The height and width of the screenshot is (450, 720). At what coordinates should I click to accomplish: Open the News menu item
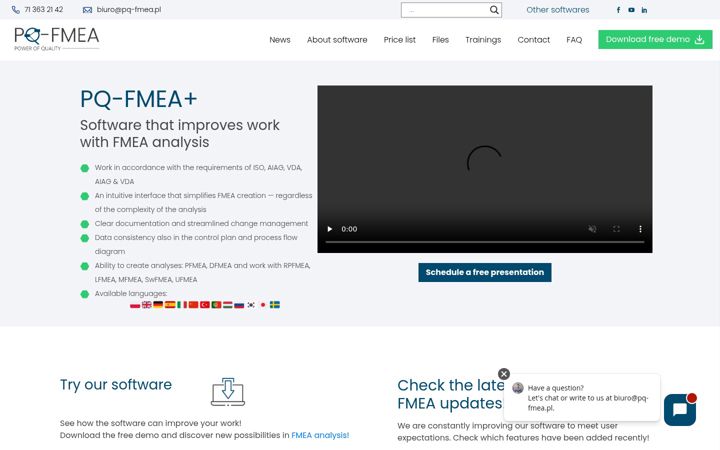click(280, 40)
